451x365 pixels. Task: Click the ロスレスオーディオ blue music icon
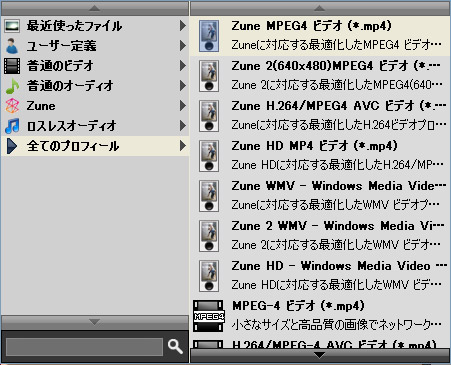point(12,126)
